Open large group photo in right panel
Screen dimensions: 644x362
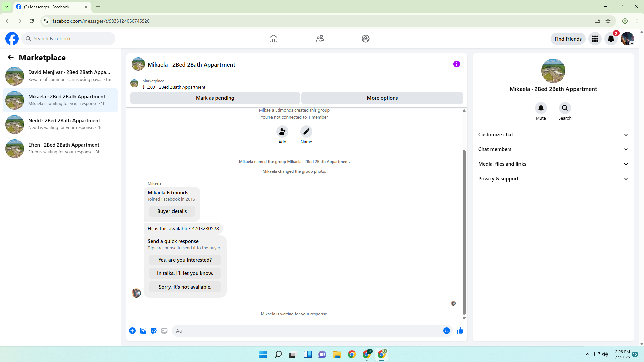(553, 71)
